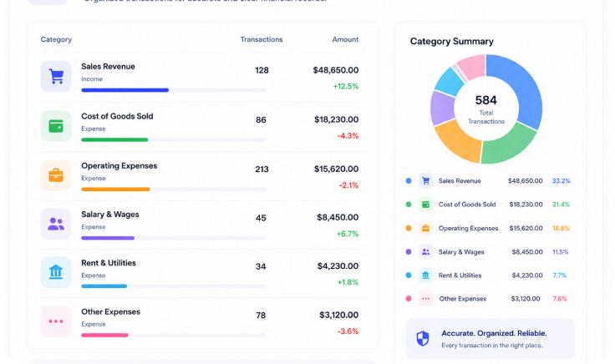
Task: Click the blue legend dot for Sales Revenue
Action: (x=409, y=180)
